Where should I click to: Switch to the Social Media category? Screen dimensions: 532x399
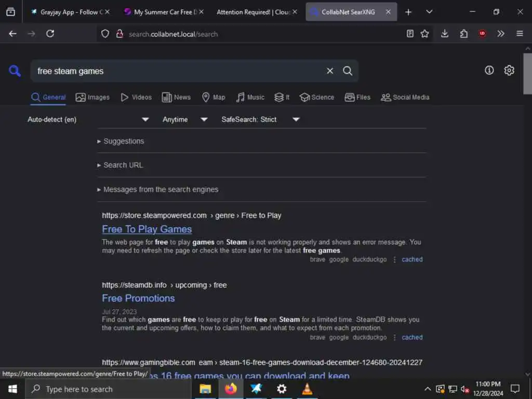(x=405, y=97)
